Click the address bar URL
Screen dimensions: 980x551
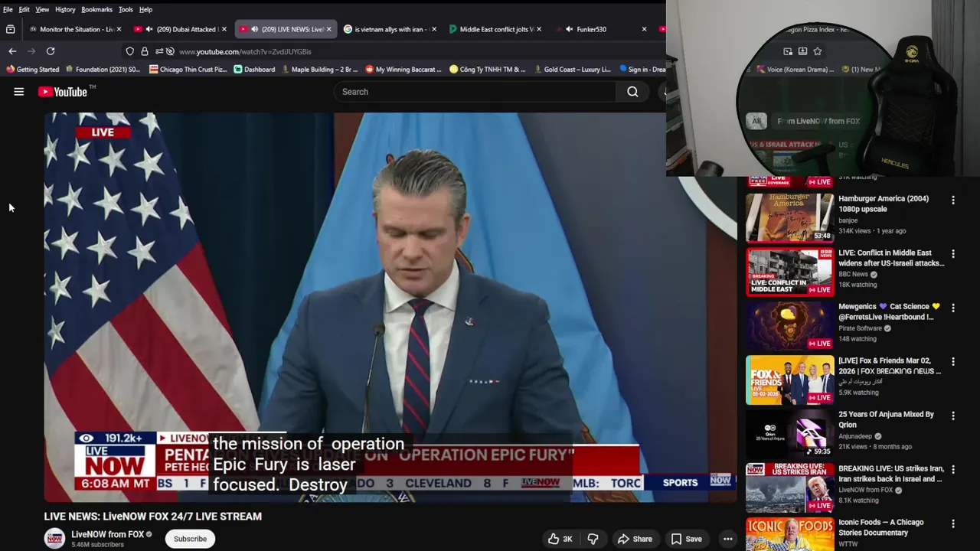(x=245, y=51)
